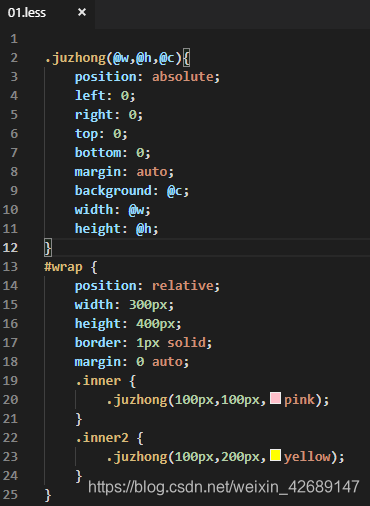The image size is (370, 506).
Task: Click the yellow color swatch
Action: (x=275, y=455)
